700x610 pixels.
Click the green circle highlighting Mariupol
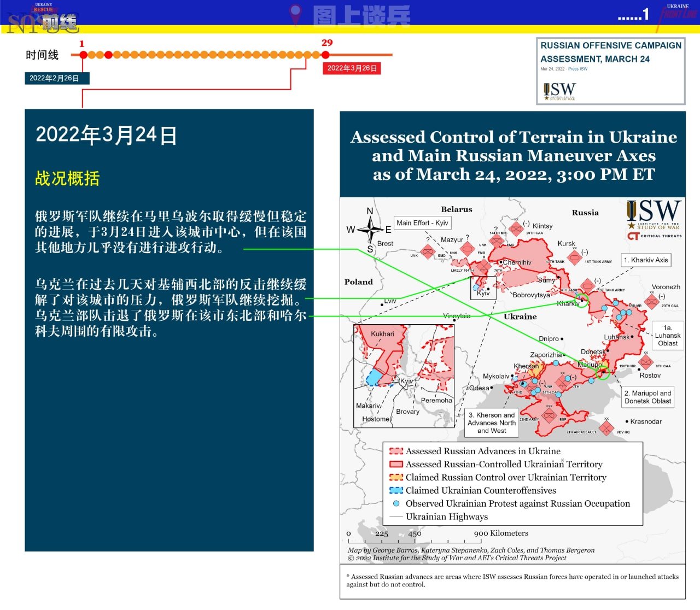click(603, 373)
